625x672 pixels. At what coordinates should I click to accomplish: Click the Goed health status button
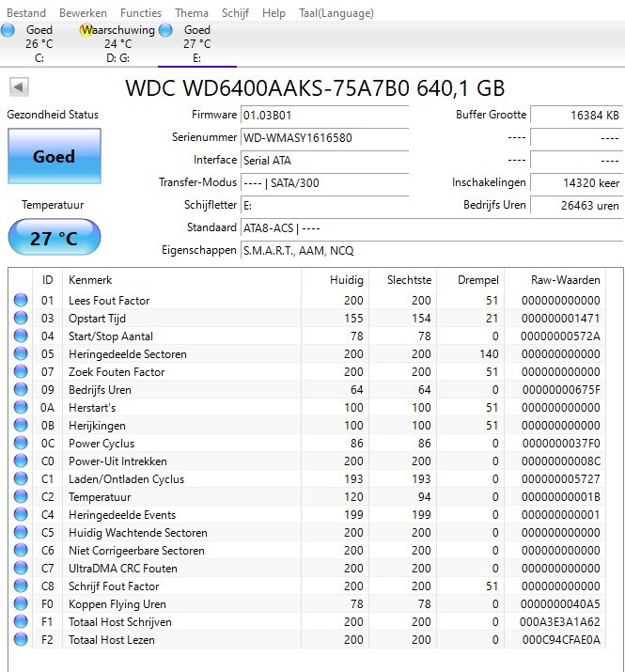coord(55,156)
